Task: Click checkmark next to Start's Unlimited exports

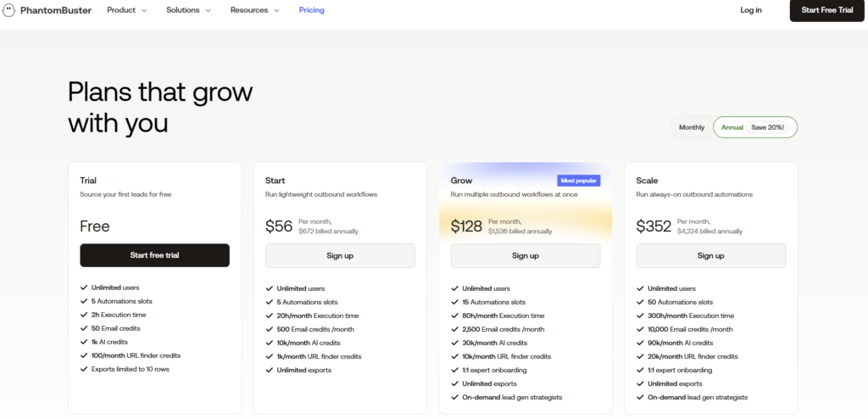Action: click(269, 370)
